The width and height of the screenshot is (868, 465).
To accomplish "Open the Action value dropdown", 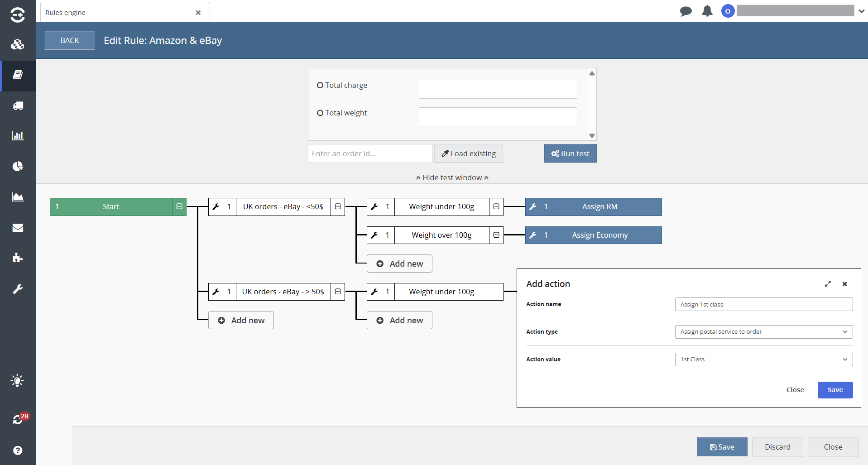I will (x=763, y=360).
